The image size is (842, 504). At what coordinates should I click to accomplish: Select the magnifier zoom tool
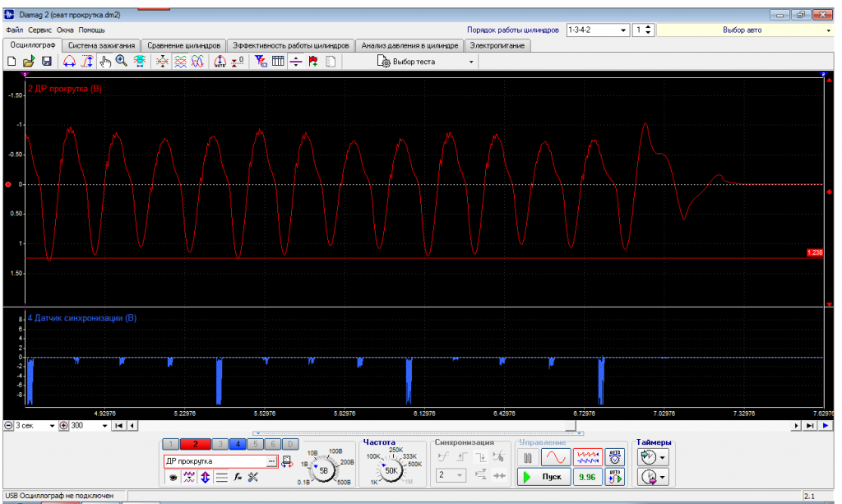tap(122, 62)
